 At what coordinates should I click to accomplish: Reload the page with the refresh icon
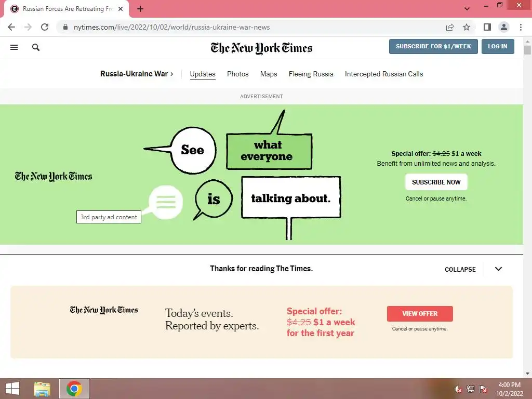click(x=45, y=27)
